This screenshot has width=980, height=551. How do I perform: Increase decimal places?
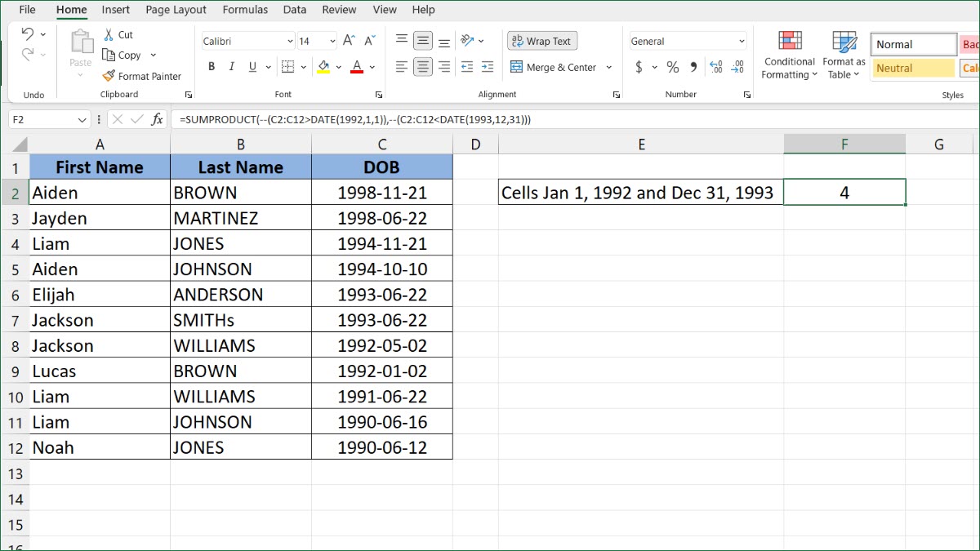(715, 67)
